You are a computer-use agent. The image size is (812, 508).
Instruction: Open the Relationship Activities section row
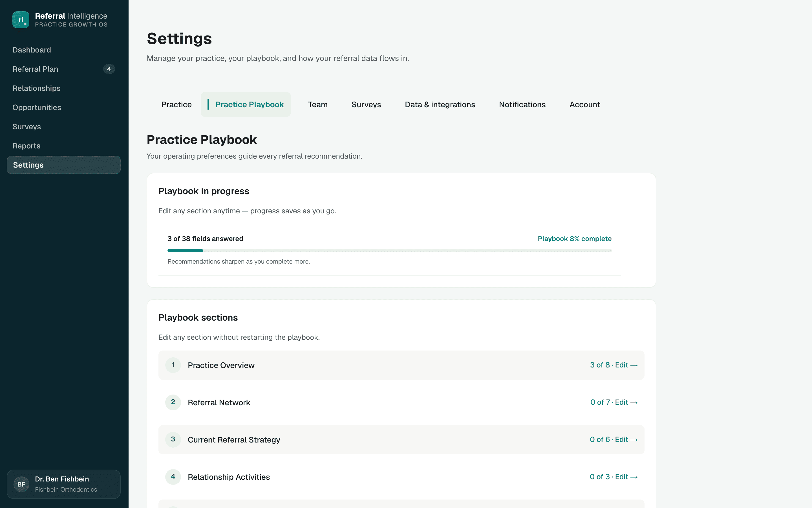pyautogui.click(x=401, y=477)
